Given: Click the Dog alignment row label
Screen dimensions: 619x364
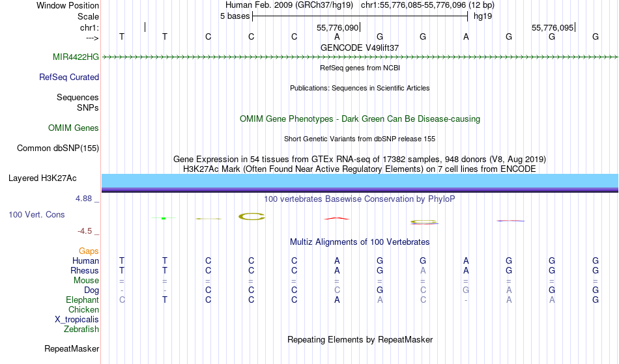Looking at the screenshot, I should point(92,290).
